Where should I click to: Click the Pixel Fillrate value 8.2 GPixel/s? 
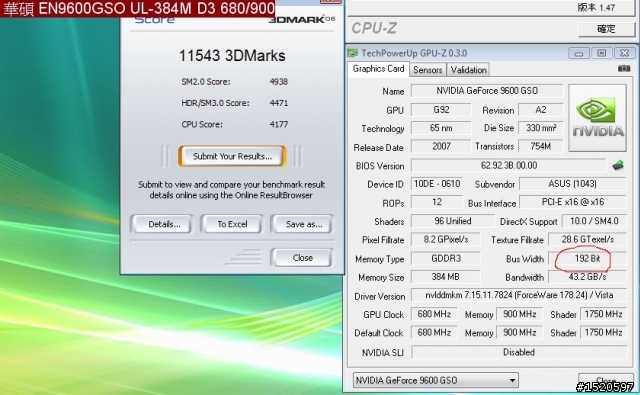(x=446, y=240)
